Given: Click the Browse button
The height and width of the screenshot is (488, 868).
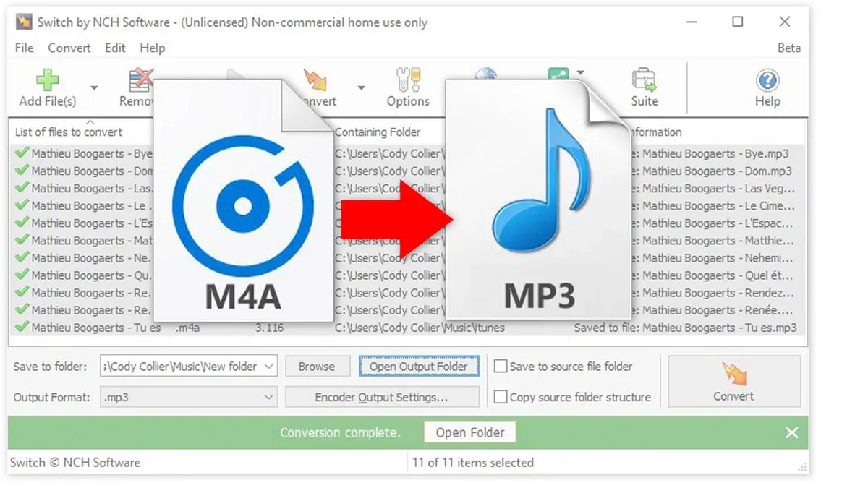Looking at the screenshot, I should point(317,367).
